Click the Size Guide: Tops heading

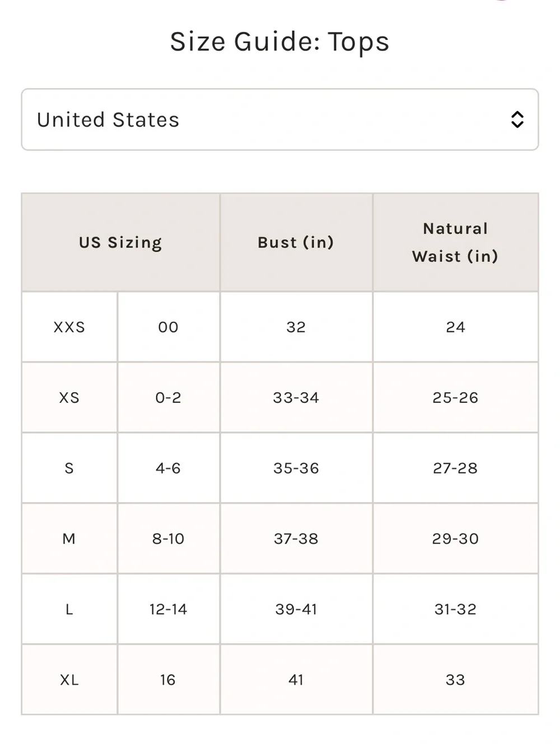tap(280, 42)
